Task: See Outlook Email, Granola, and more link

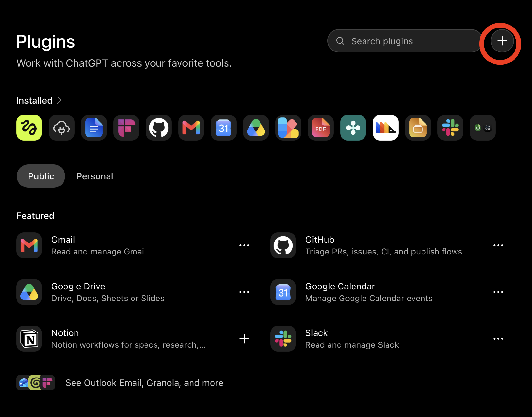Action: click(144, 383)
